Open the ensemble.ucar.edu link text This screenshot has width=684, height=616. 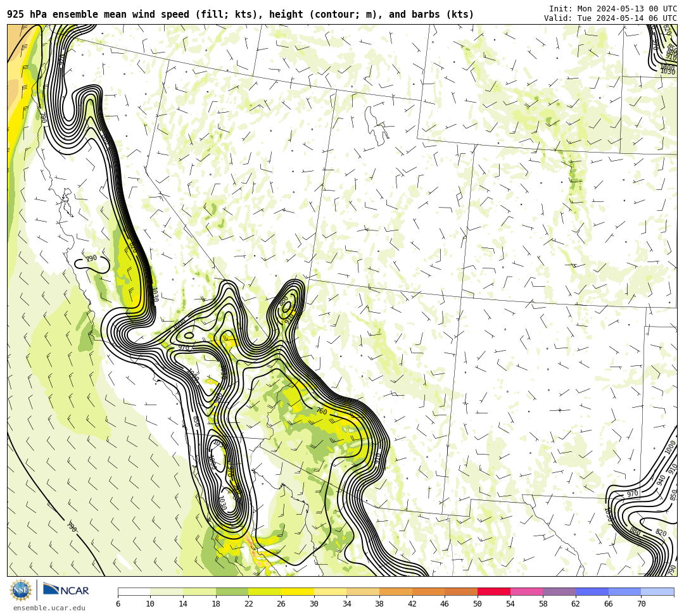49,608
